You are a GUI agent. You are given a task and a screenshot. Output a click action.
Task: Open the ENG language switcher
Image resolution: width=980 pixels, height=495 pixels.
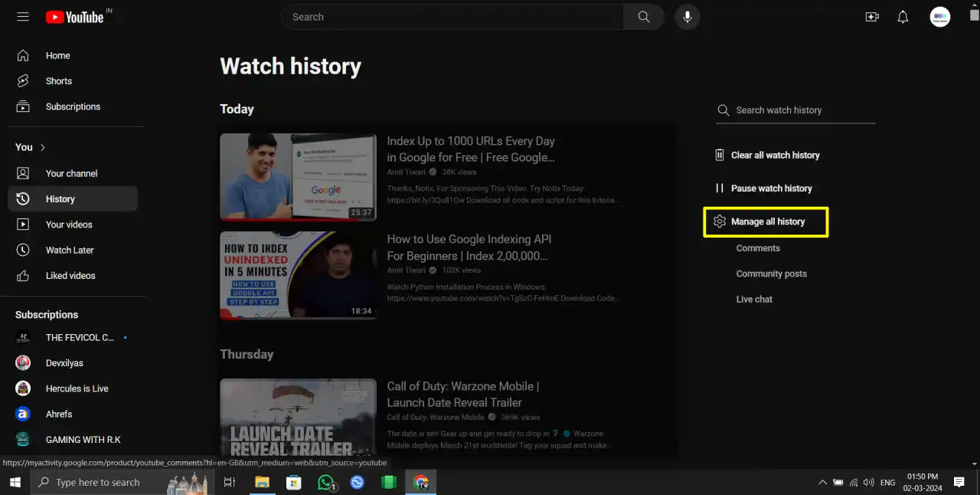click(887, 482)
